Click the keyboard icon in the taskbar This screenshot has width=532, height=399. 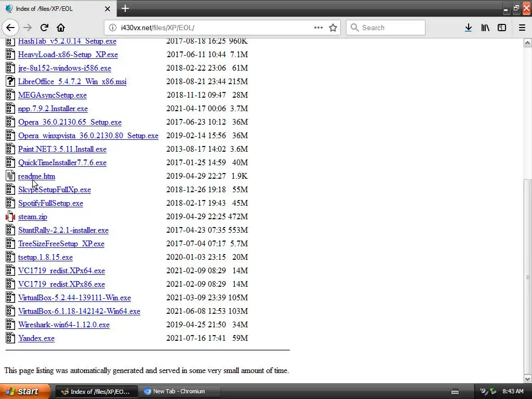pyautogui.click(x=455, y=392)
